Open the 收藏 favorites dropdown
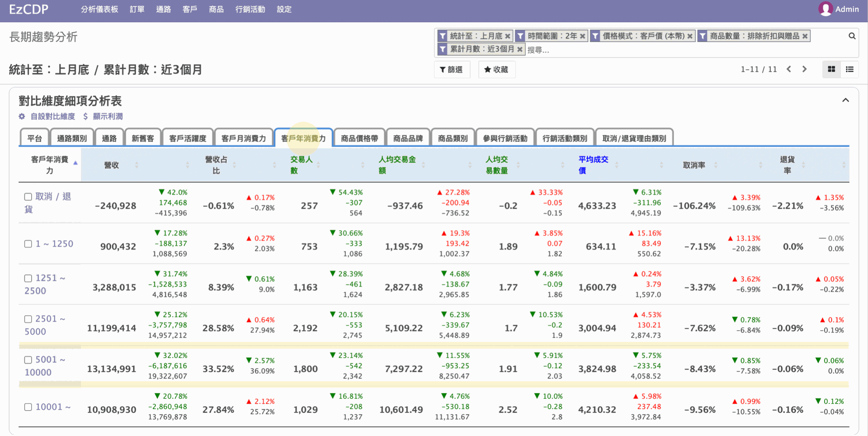868x436 pixels. (x=496, y=70)
